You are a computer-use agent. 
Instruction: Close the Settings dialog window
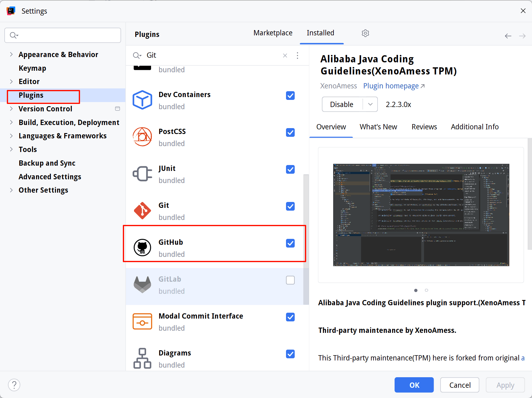tap(523, 11)
